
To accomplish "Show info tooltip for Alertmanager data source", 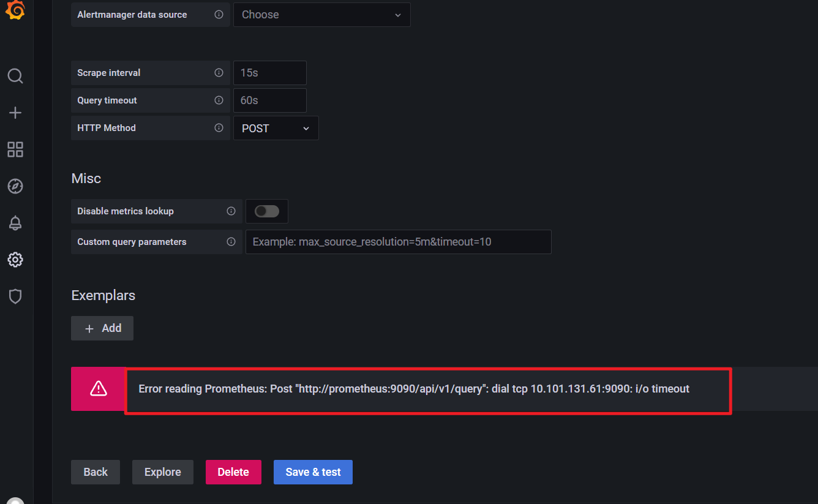I will 219,15.
